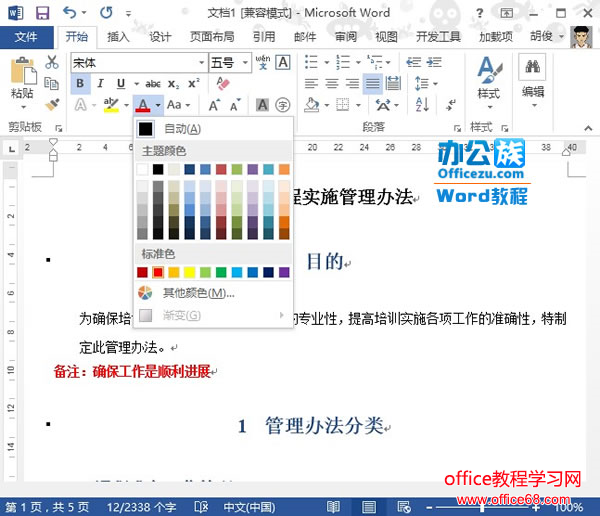Switch to the 审阅 tab

point(346,37)
